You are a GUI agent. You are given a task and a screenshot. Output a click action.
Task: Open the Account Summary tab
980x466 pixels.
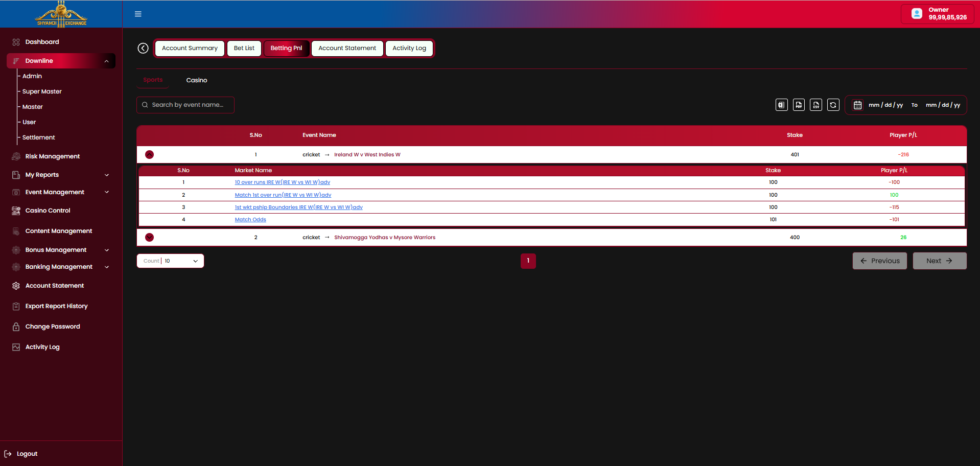[x=190, y=48]
